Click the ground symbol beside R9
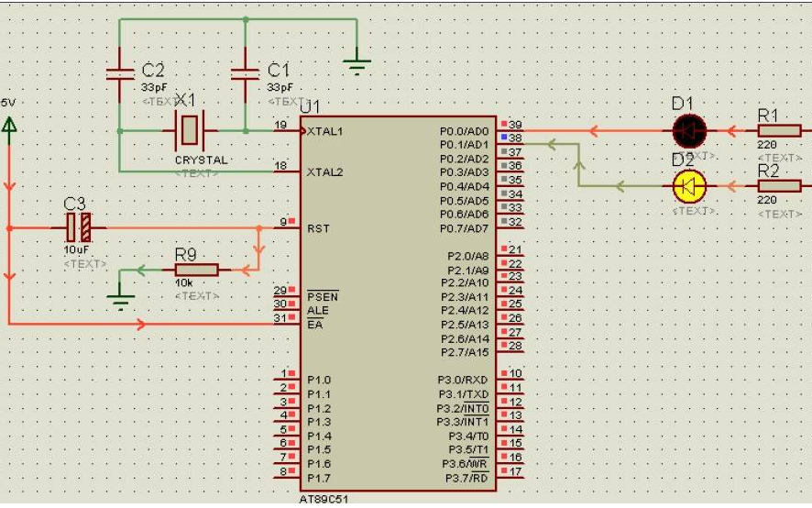Image resolution: width=812 pixels, height=508 pixels. tap(119, 296)
